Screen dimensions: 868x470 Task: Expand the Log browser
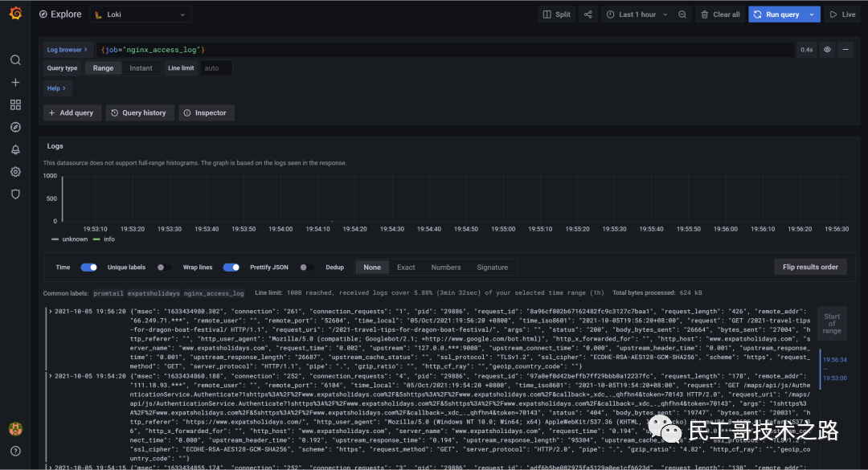coord(67,50)
